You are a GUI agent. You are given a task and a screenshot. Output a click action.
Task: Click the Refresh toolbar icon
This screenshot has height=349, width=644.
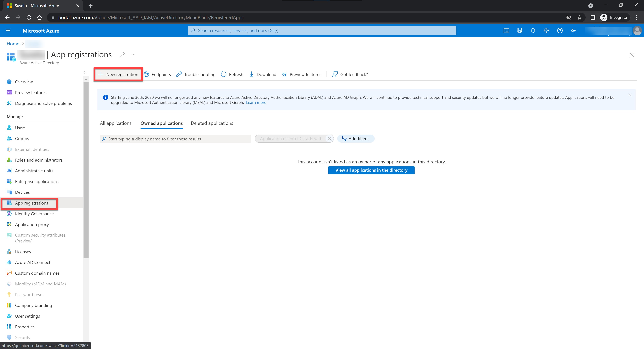click(232, 74)
